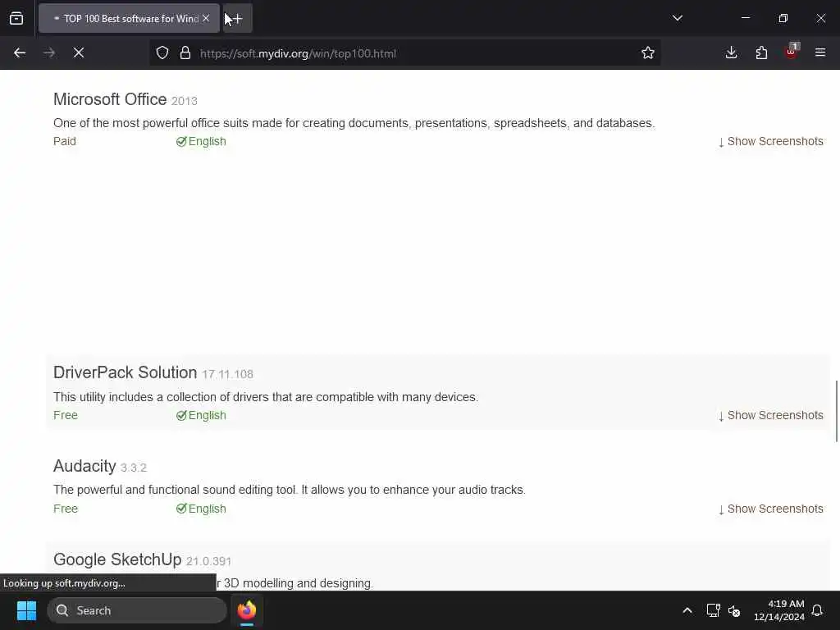The image size is (840, 630).
Task: Click English language label for Microsoft Office
Action: [202, 141]
